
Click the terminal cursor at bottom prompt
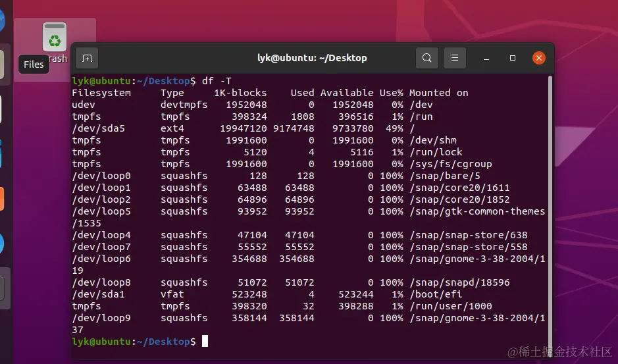tap(205, 341)
